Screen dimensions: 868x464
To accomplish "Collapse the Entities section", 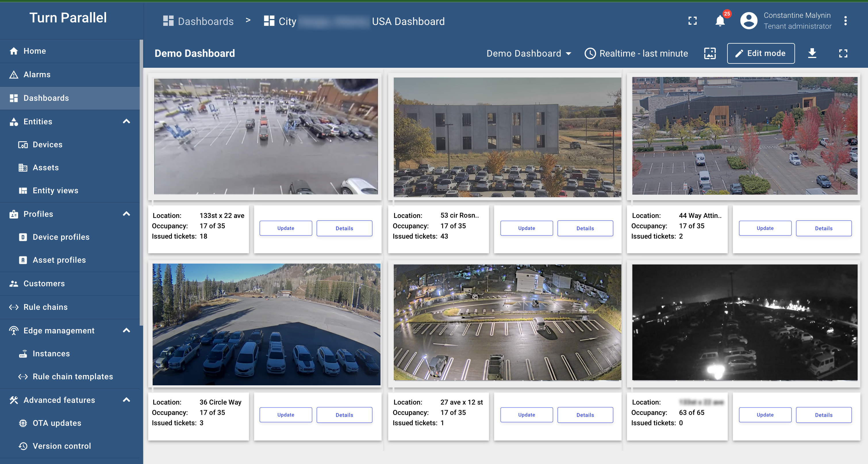I will [126, 121].
